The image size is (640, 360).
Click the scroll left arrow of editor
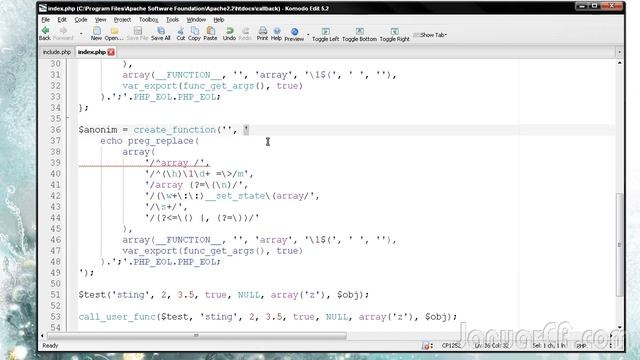point(42,336)
